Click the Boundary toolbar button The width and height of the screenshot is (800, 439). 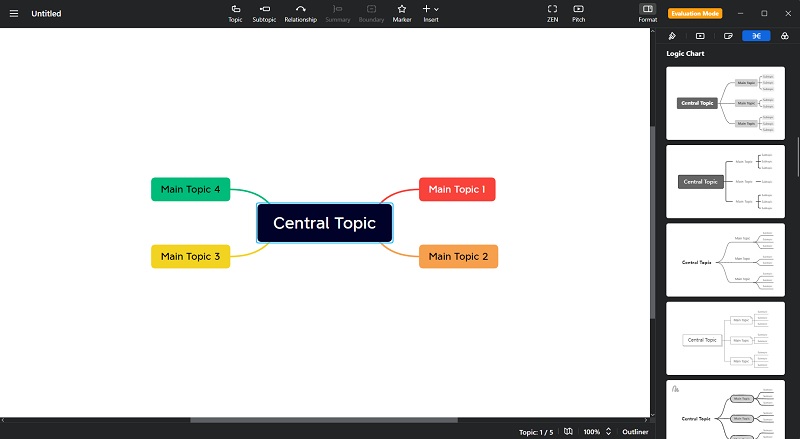[371, 14]
